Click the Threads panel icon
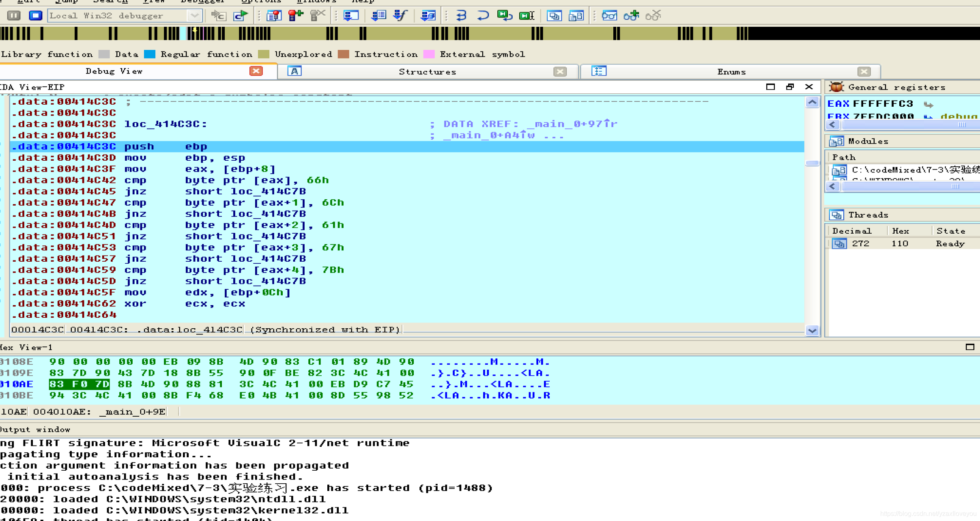Screen dimensions: 980x521 [x=836, y=215]
